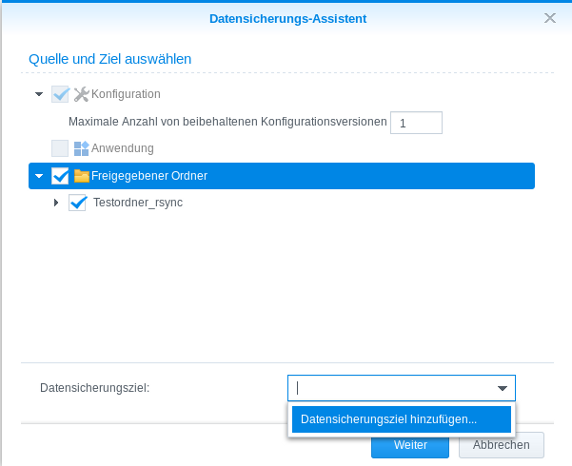572x466 pixels.
Task: Click the Freigegebener Ordner folder icon
Action: [81, 176]
